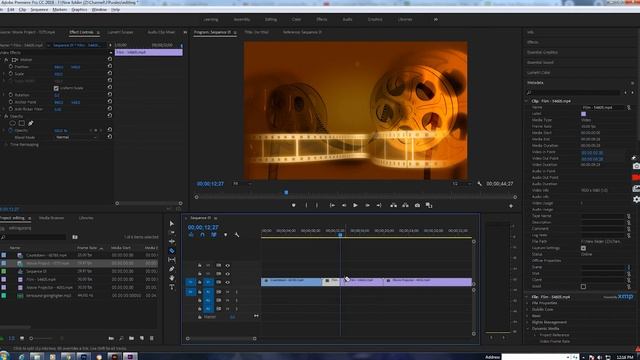Open the Markers menu

pos(60,9)
